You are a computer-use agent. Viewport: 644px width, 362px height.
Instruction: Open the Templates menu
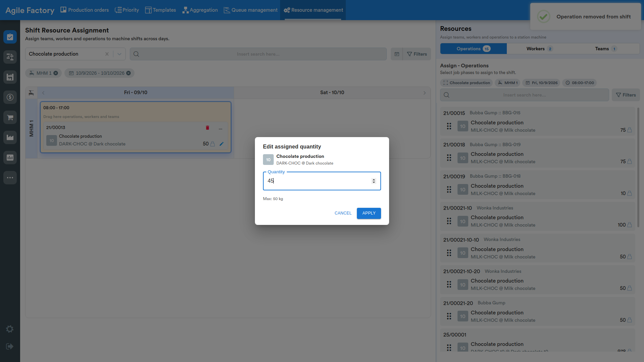pos(160,10)
